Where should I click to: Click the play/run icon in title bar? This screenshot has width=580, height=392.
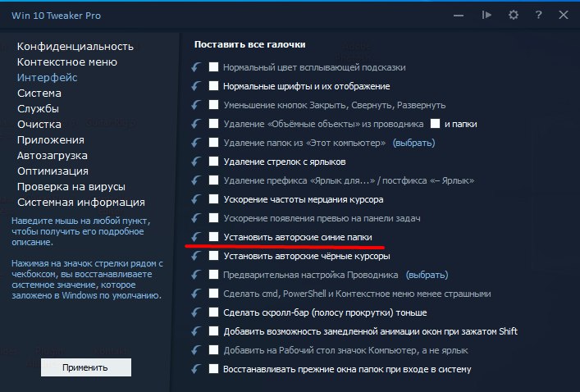pyautogui.click(x=486, y=15)
